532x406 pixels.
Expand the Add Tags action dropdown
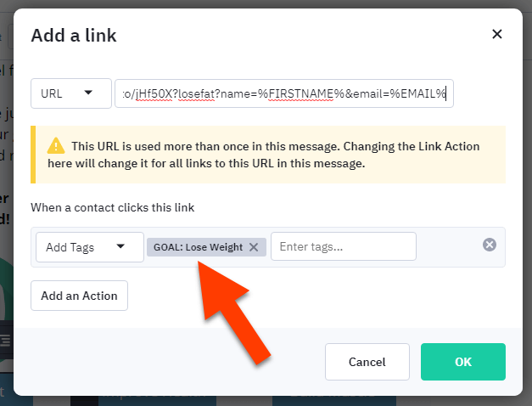tap(83, 247)
